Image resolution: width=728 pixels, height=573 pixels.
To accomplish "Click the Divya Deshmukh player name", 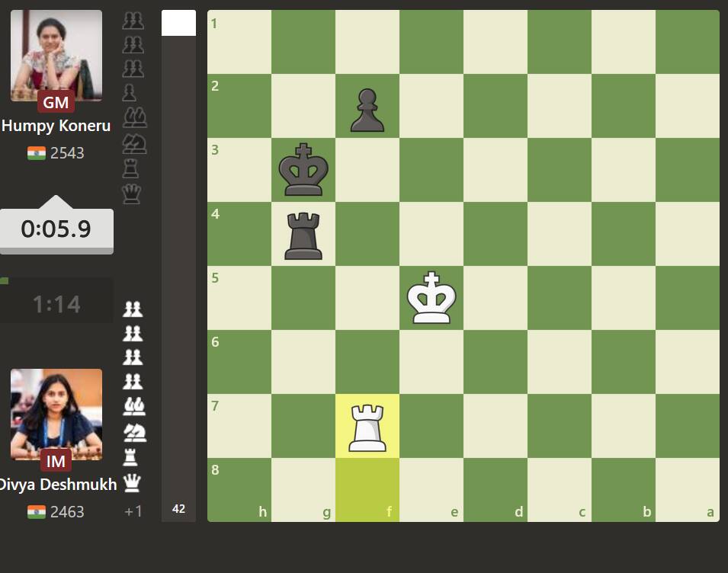I will click(x=58, y=485).
